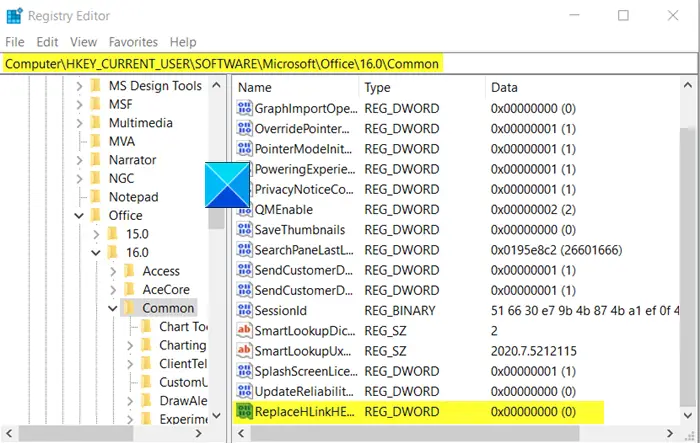Select the SessionId value name
This screenshot has width=700, height=443.
(280, 310)
